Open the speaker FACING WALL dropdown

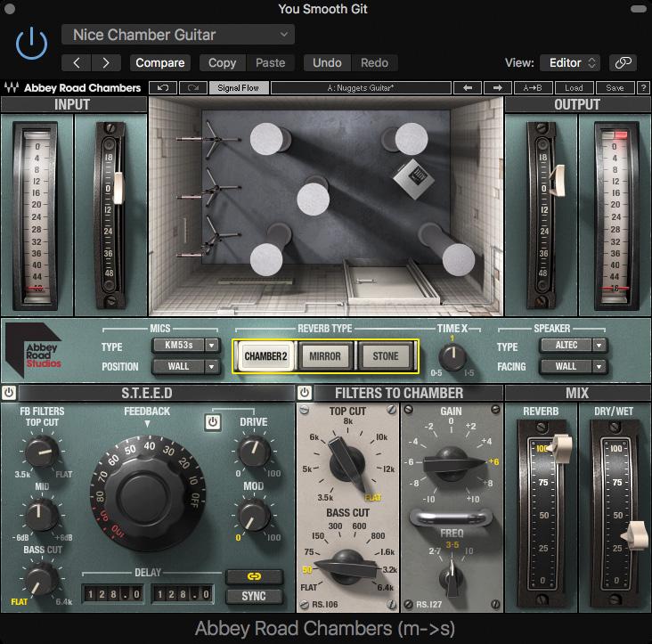[x=574, y=366]
